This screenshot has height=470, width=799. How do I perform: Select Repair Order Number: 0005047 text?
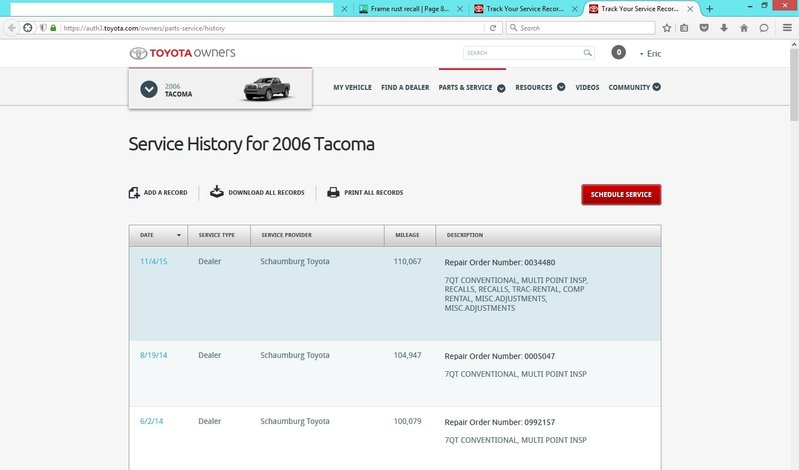point(499,356)
